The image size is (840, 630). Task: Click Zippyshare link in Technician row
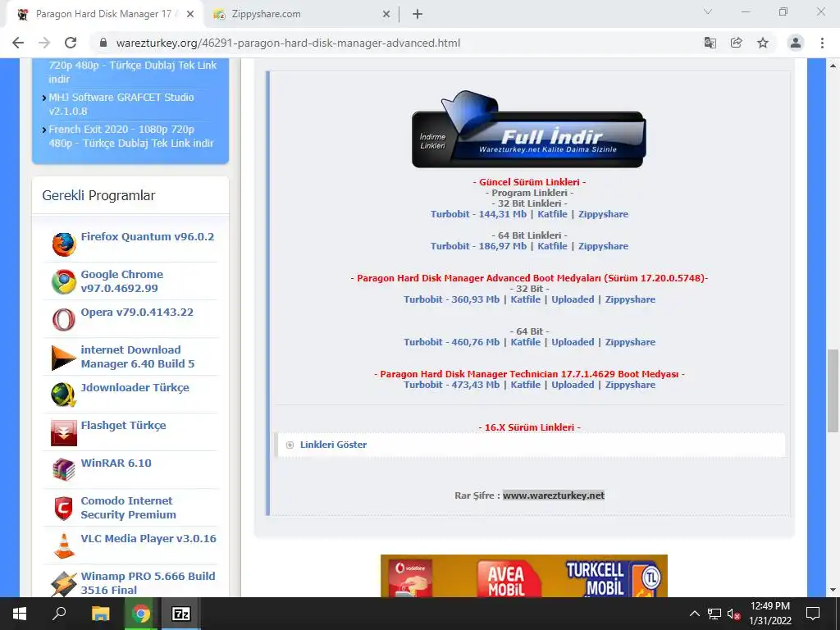point(630,385)
